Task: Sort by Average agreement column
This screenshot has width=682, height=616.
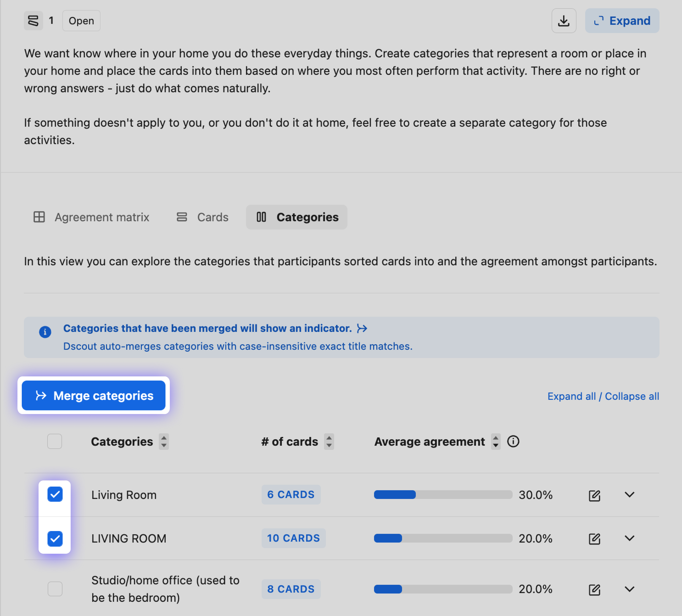Action: coord(496,441)
